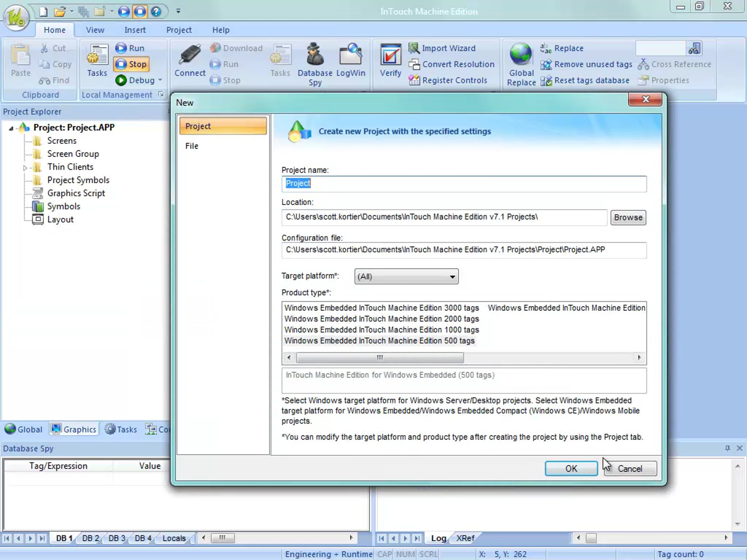Viewport: 747px width, 560px height.
Task: Expand the Thin Clients tree node
Action: click(25, 167)
